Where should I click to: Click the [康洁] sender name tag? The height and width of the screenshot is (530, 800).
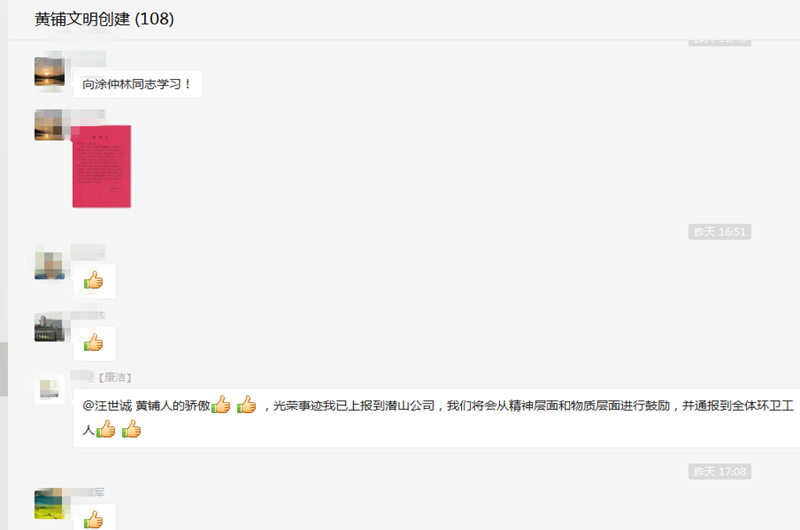tap(115, 377)
